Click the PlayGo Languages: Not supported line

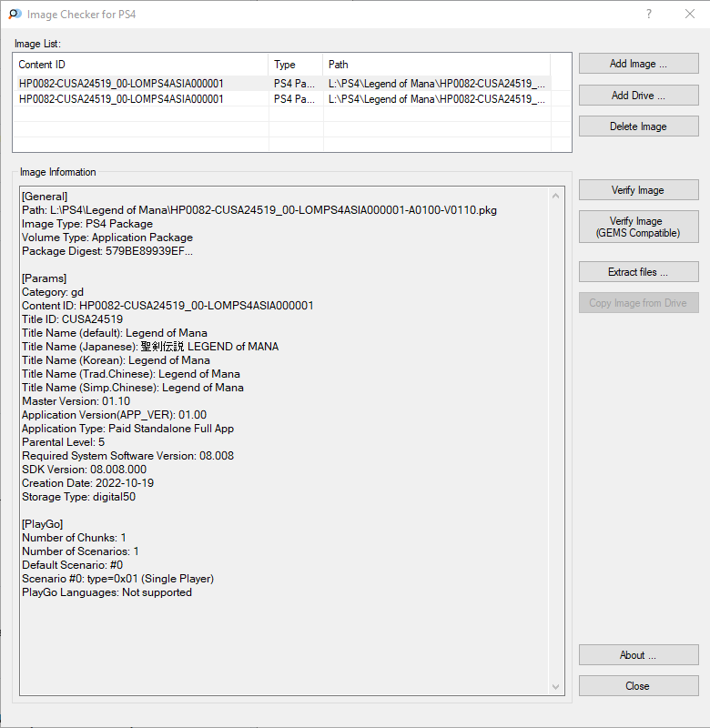(x=106, y=592)
